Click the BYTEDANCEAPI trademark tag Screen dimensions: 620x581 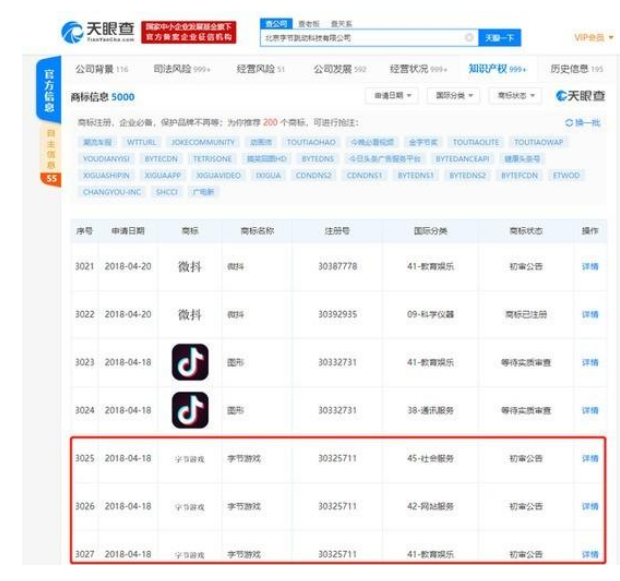coord(462,159)
